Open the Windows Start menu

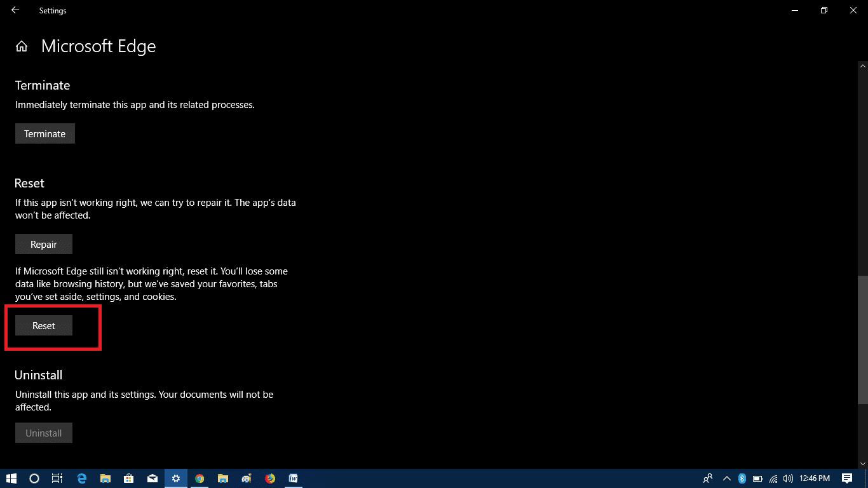point(11,478)
